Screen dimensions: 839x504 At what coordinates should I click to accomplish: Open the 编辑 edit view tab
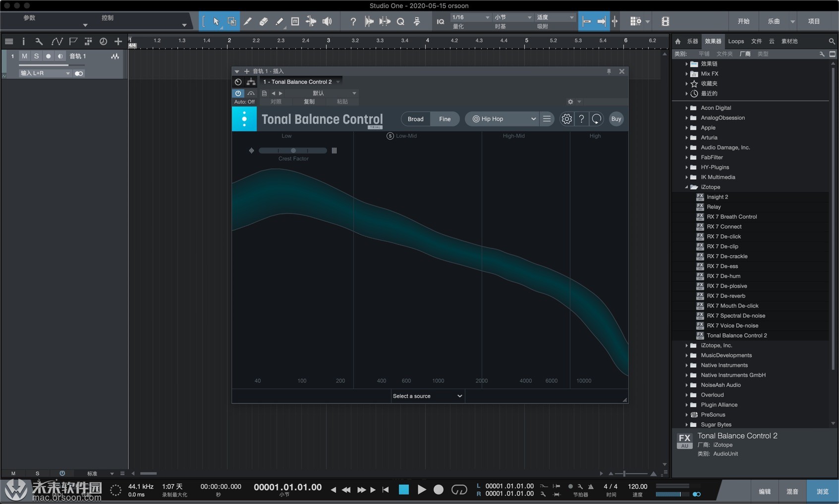point(765,492)
